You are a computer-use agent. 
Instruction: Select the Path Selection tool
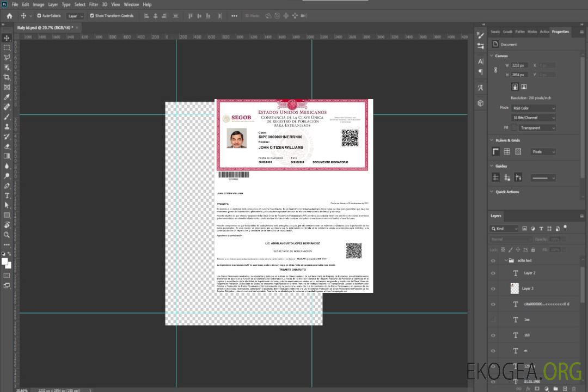tap(7, 205)
